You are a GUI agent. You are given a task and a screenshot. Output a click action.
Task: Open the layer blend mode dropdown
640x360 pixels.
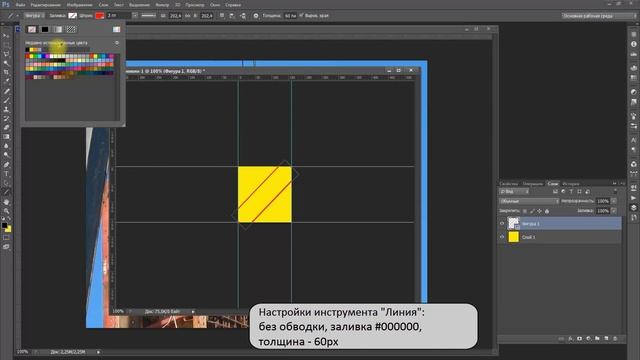(529, 201)
